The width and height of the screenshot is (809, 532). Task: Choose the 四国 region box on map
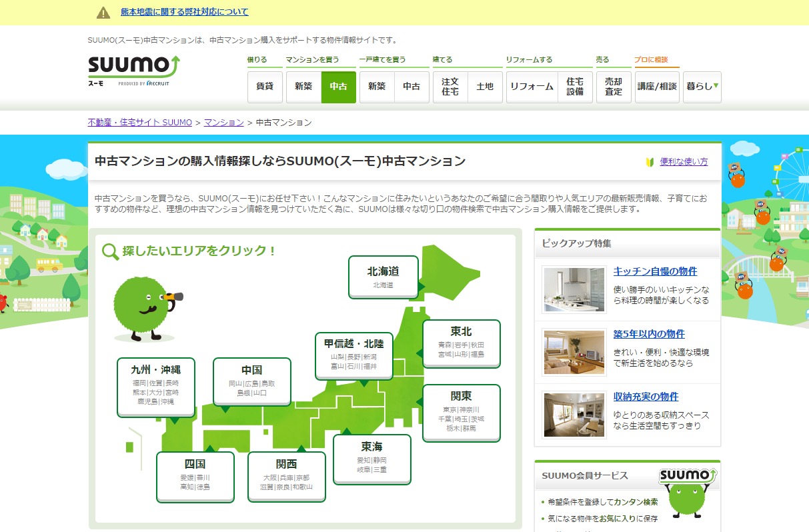(x=195, y=476)
